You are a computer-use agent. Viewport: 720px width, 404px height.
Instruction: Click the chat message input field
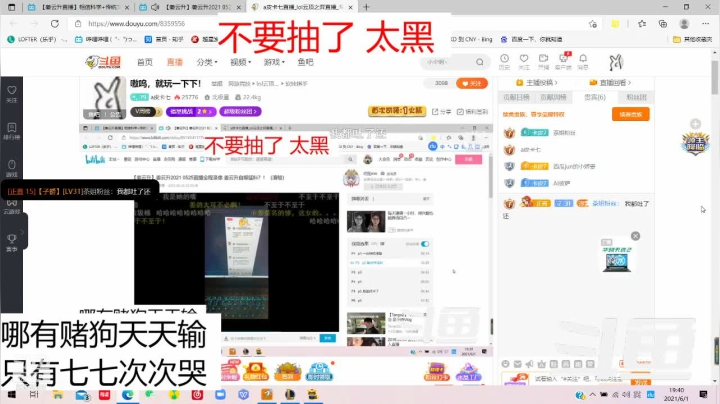coord(581,379)
